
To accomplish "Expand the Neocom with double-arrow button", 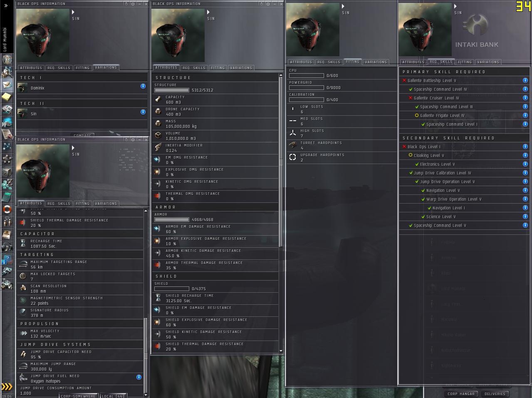I will [6, 6].
